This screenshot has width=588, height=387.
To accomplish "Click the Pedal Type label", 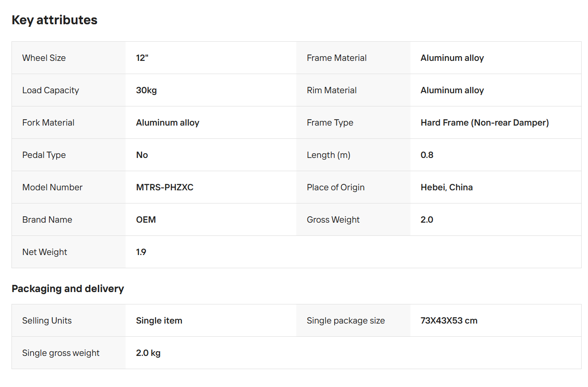I will point(44,155).
